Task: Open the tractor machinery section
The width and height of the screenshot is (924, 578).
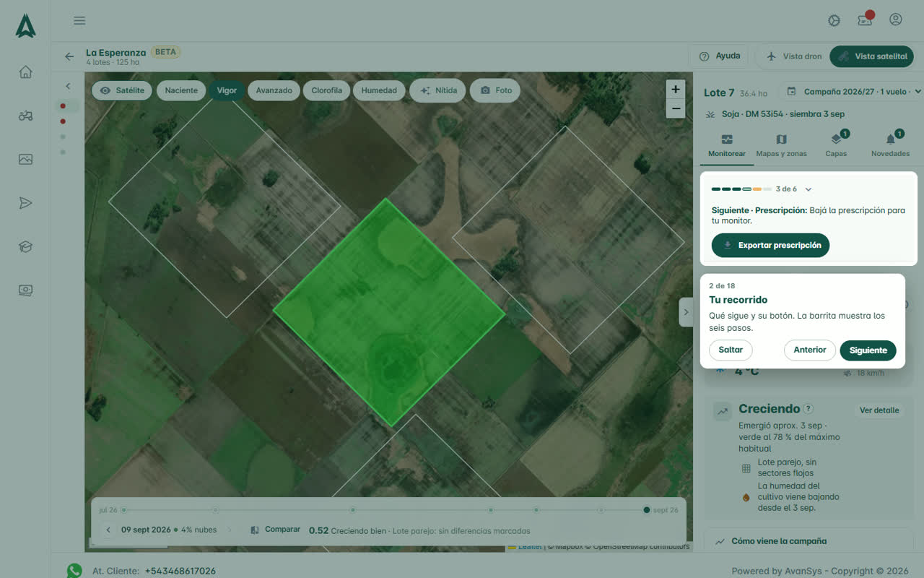Action: coord(25,116)
